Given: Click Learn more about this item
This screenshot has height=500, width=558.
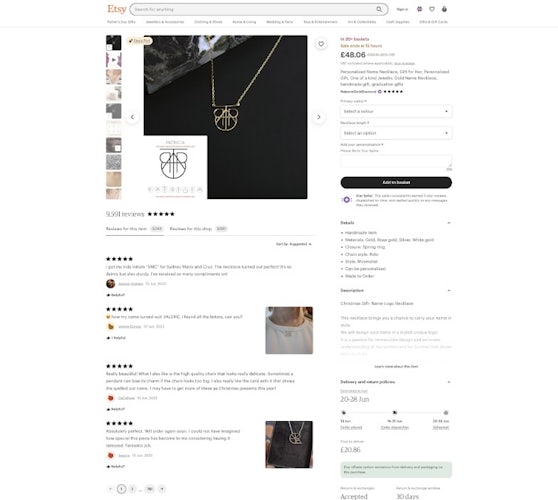Looking at the screenshot, I should click(x=396, y=366).
